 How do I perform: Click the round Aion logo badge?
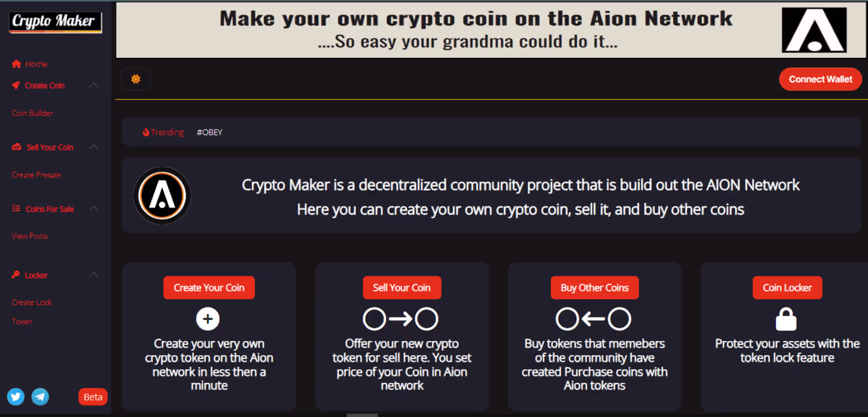tap(162, 196)
